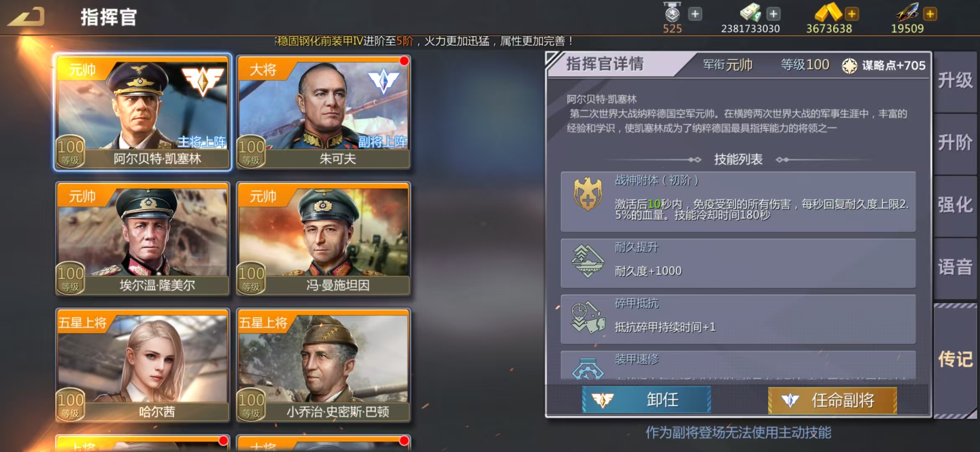Add rocket currency via plus icon
The height and width of the screenshot is (452, 980).
click(x=930, y=14)
